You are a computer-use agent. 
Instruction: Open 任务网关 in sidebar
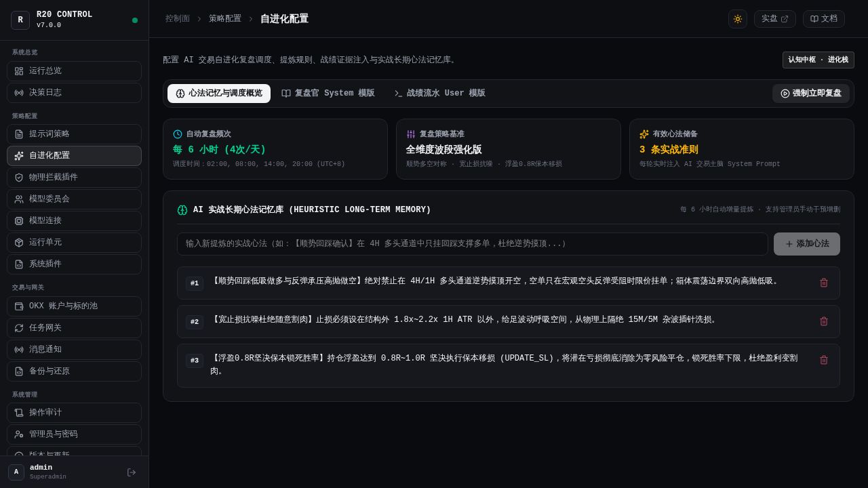tap(74, 328)
